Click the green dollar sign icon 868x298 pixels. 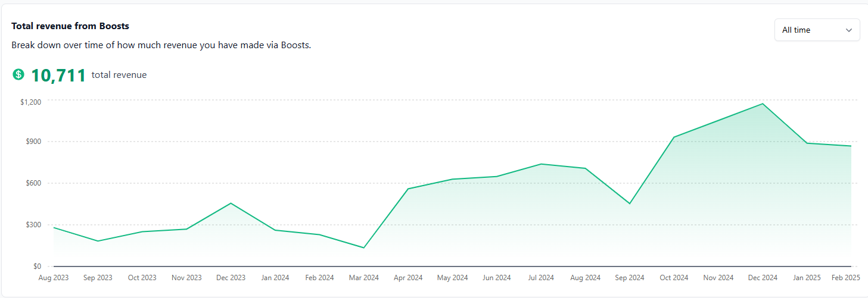[x=18, y=74]
